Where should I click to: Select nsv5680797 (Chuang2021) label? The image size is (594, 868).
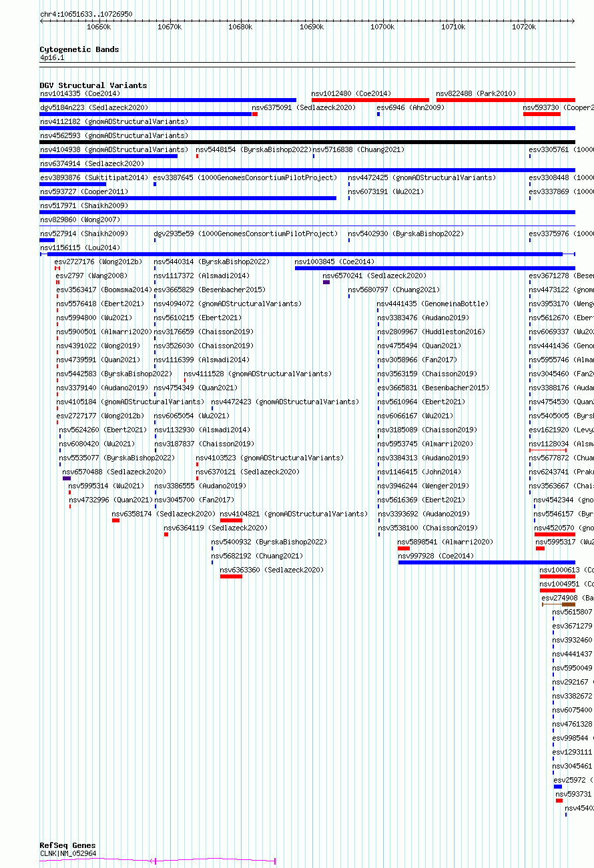[x=394, y=290]
